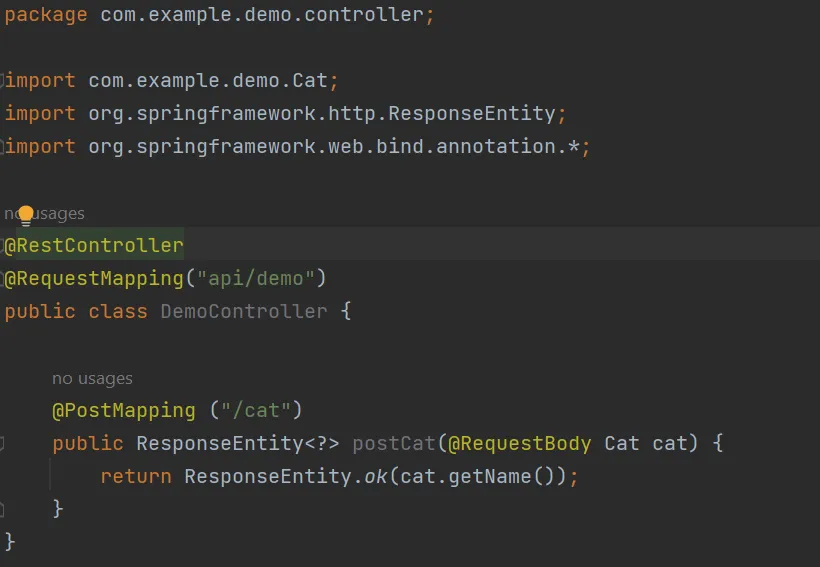Click the yellow lightbulb quick-fix icon
Image resolution: width=820 pixels, height=567 pixels.
(x=26, y=214)
